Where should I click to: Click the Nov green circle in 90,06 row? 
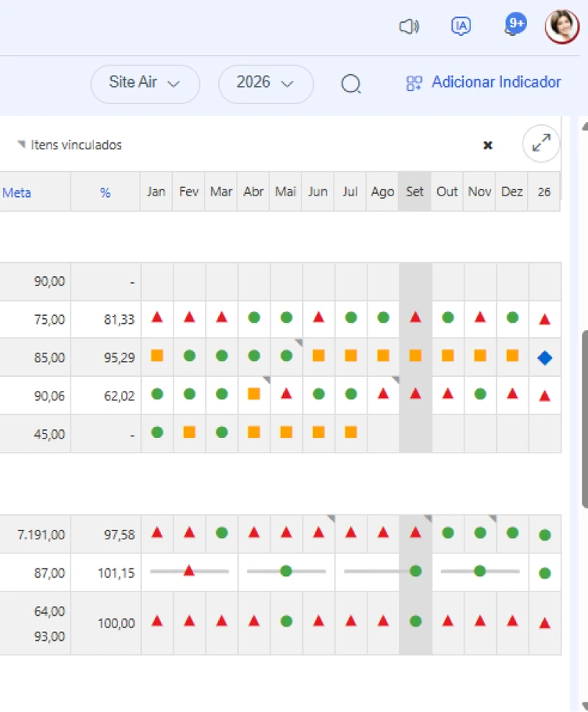[480, 394]
